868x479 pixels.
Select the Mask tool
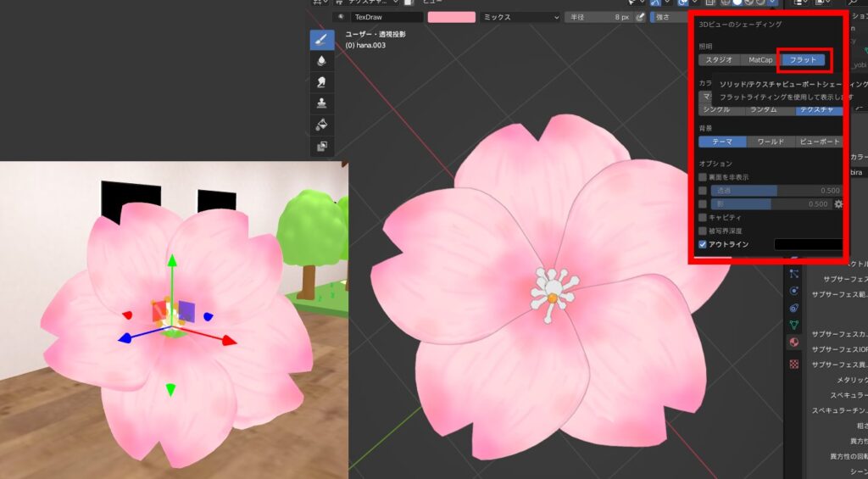[321, 146]
